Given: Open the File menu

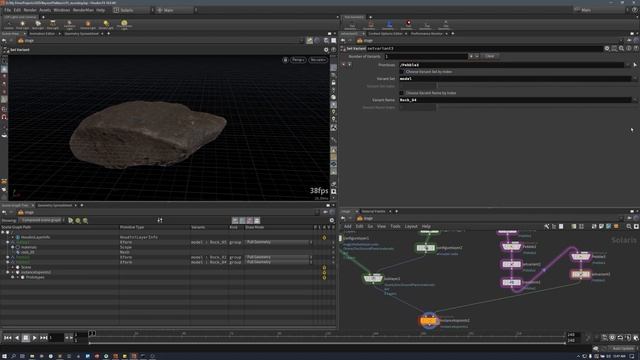Looking at the screenshot, I should click(x=7, y=10).
